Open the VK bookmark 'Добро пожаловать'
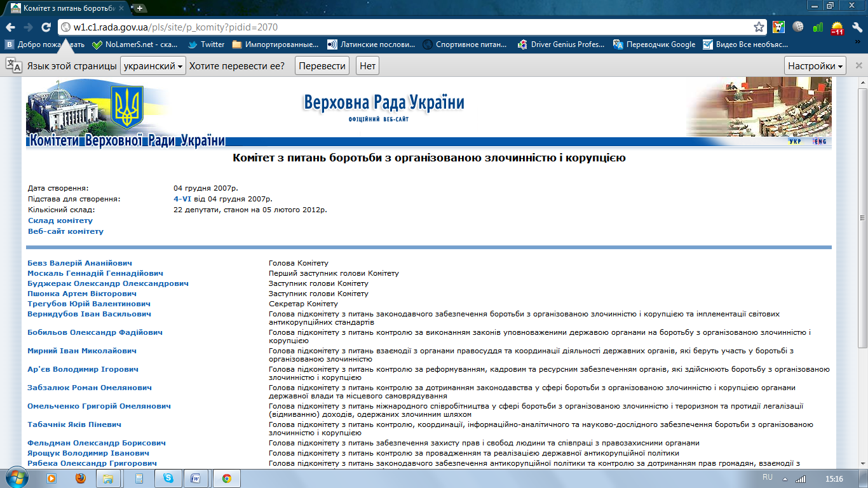868x488 pixels. [44, 44]
